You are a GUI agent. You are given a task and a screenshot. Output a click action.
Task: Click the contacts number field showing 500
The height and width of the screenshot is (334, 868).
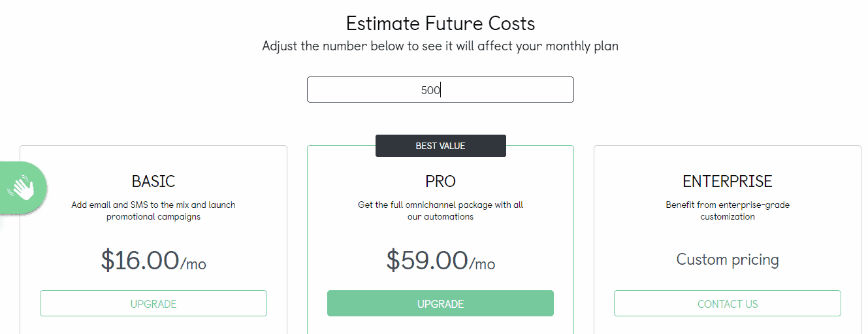pos(440,90)
